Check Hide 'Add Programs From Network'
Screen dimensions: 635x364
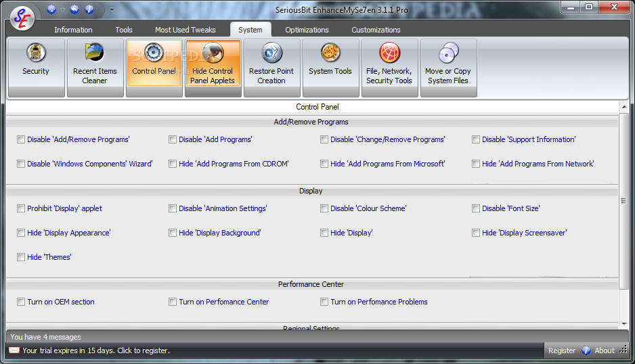pos(476,164)
